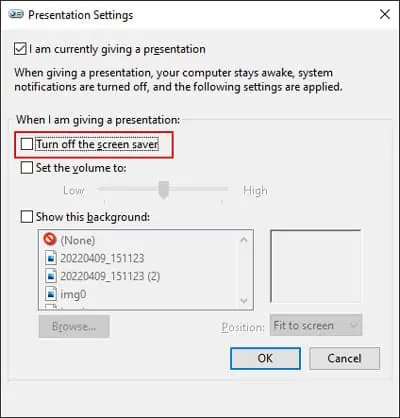Click the background preview box
400x418 pixels.
tap(315, 266)
